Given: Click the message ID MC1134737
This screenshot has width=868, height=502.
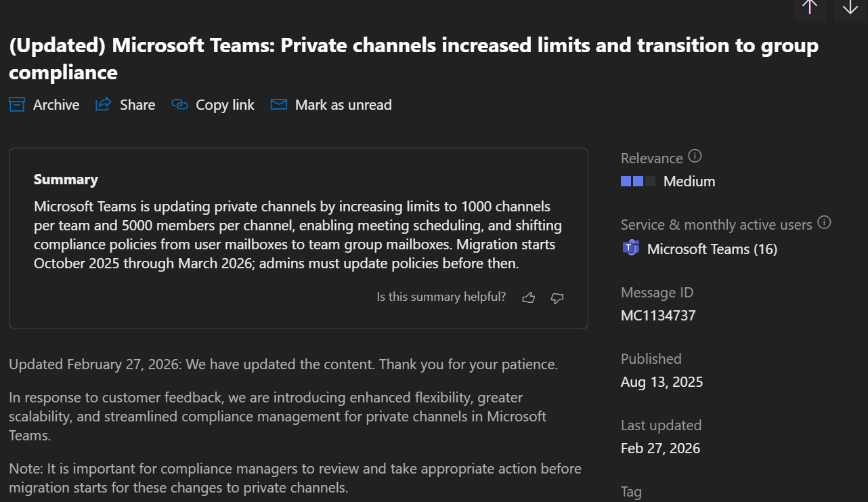Looking at the screenshot, I should [x=658, y=316].
